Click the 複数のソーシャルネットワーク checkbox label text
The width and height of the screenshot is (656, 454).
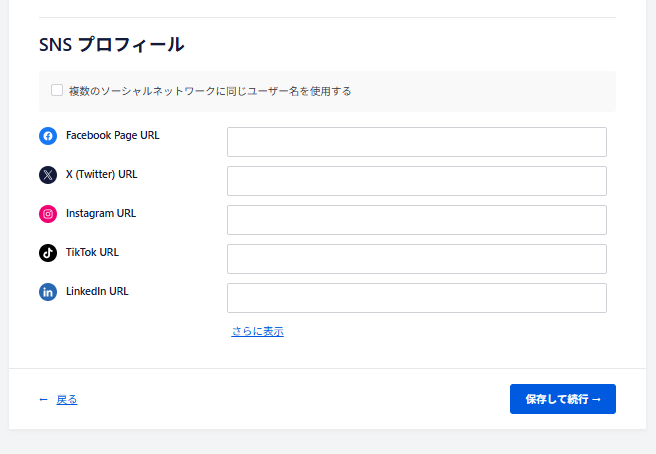pyautogui.click(x=210, y=91)
